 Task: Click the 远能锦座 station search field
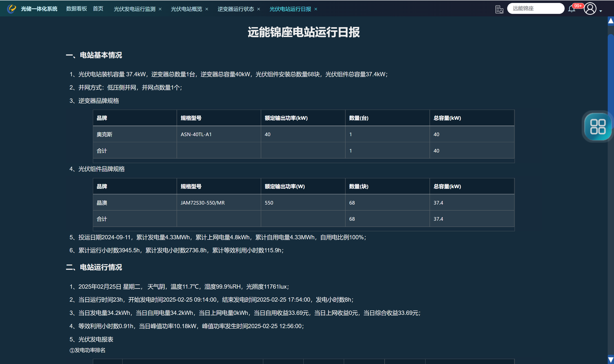[535, 9]
